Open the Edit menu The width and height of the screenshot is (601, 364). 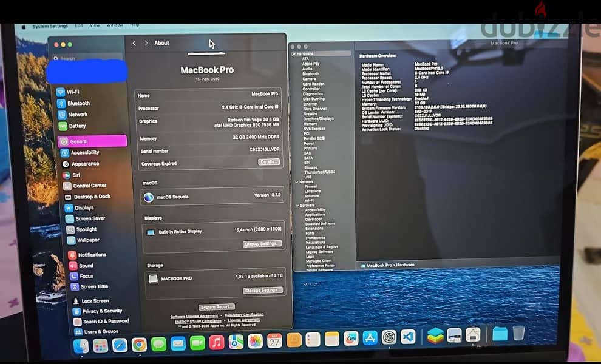(79, 25)
